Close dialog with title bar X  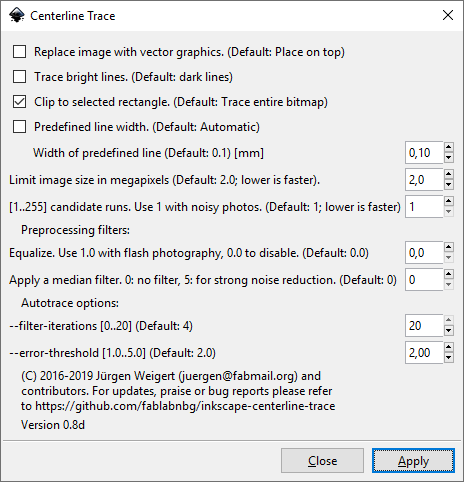(448, 15)
